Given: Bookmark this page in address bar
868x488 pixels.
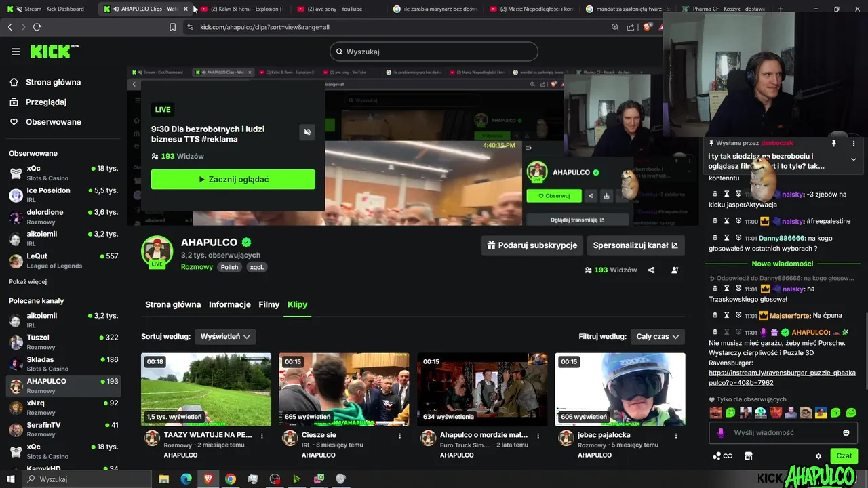Looking at the screenshot, I should pos(172,27).
